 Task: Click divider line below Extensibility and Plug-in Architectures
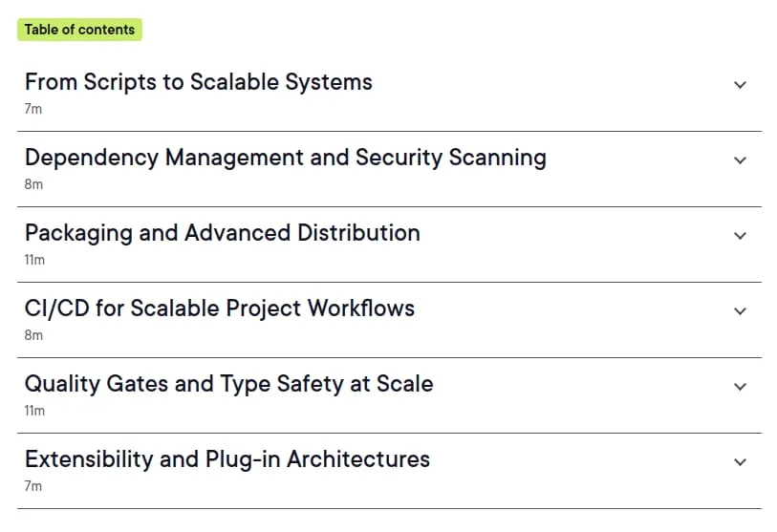coord(389,508)
